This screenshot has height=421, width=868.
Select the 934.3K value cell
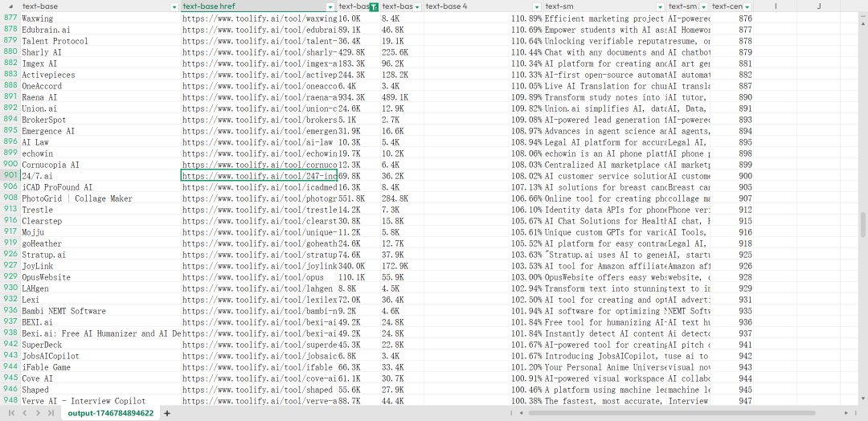[358, 97]
